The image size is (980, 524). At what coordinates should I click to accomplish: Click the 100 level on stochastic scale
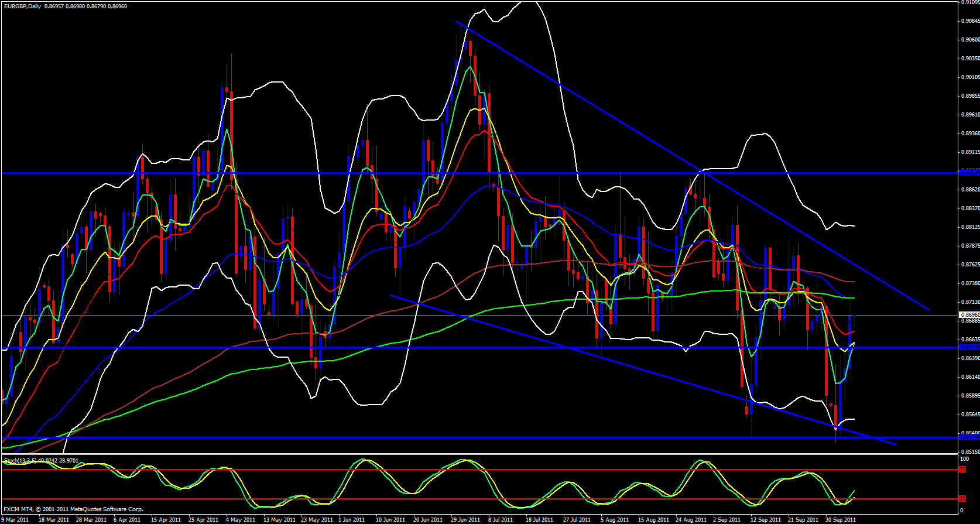(964, 459)
